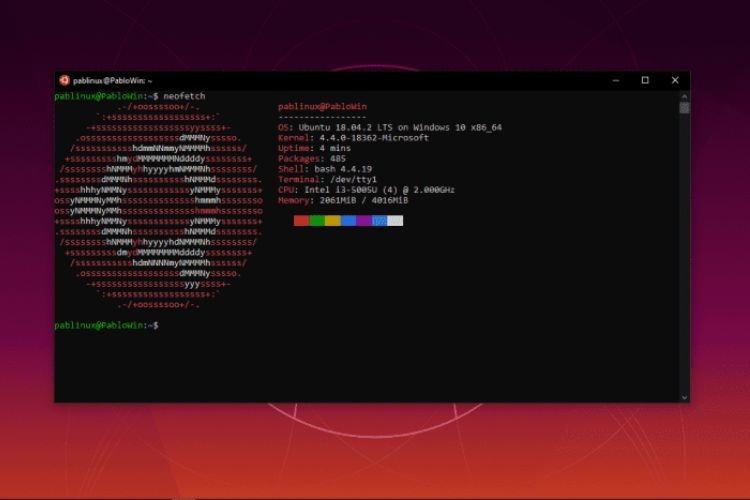Click the 'Shell: bash 4.4.19' line
Screen dimensions: 750x500
pos(325,169)
